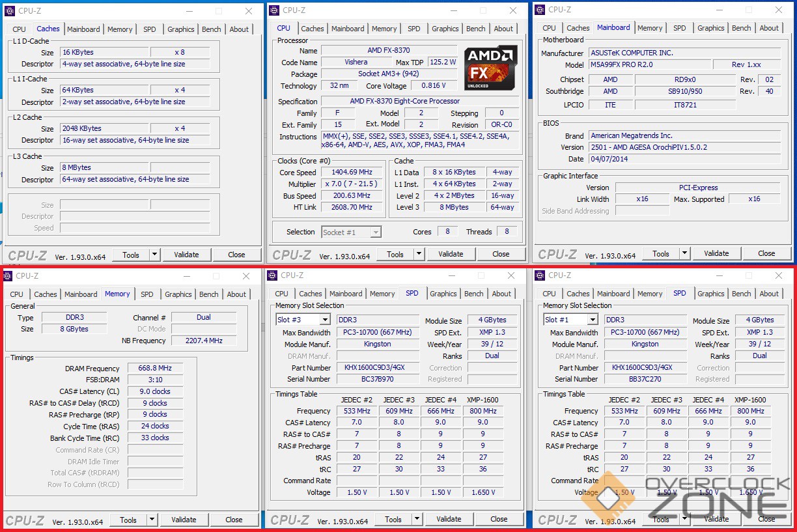Open About tab in Slot #3 SPD window
This screenshot has width=797, height=532.
coord(501,294)
